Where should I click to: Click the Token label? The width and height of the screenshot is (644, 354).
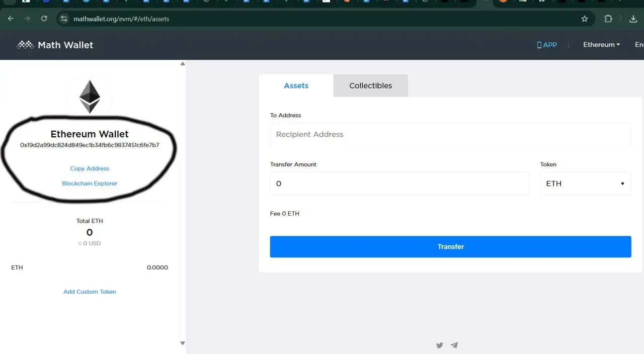pos(548,164)
